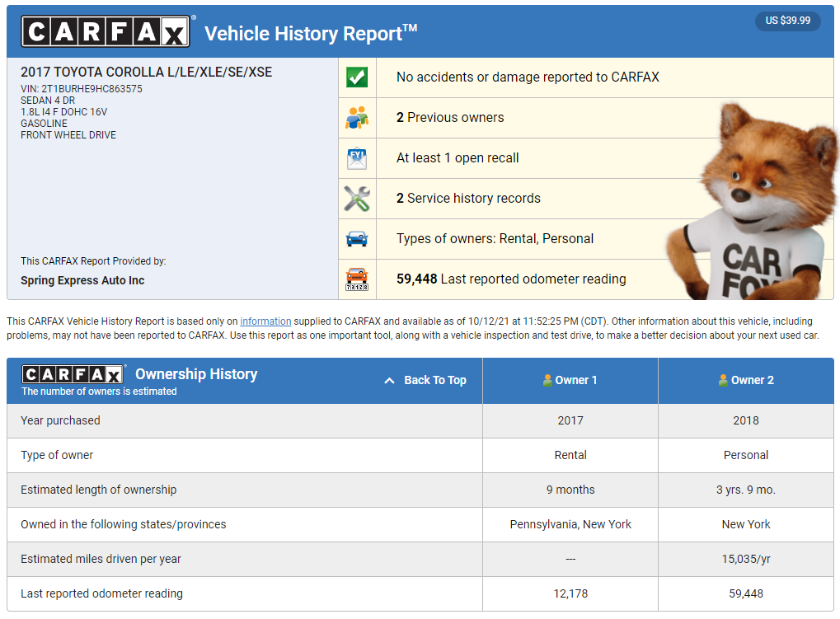Click Estimated miles driven per year label

(101, 559)
